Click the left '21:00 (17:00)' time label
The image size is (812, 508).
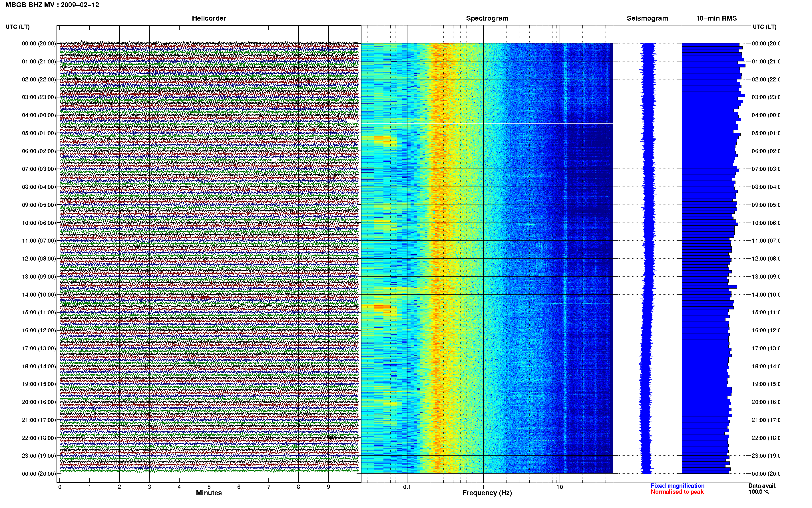(39, 420)
